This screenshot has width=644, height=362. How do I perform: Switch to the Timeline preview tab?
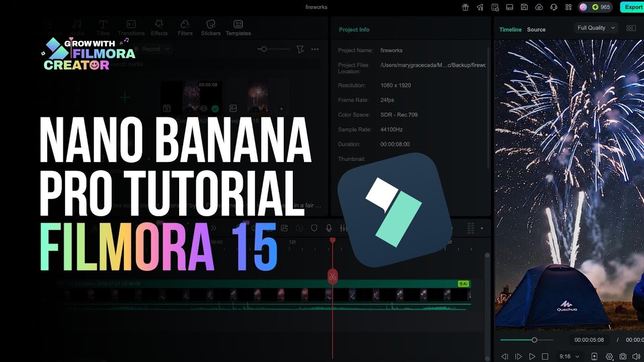(x=510, y=30)
